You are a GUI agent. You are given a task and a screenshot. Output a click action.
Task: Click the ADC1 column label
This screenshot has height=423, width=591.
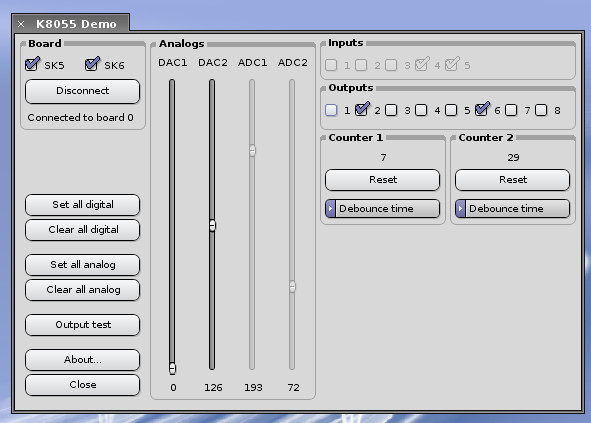[x=252, y=63]
